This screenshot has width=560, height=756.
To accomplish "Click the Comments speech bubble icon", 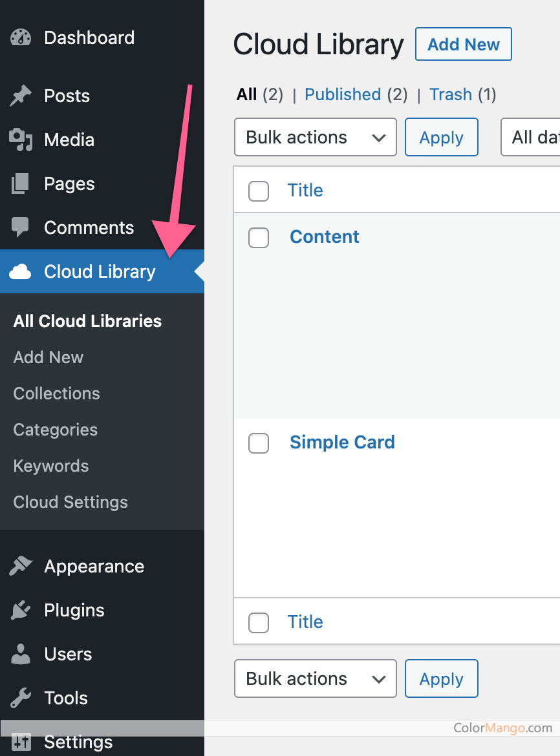I will pyautogui.click(x=21, y=227).
